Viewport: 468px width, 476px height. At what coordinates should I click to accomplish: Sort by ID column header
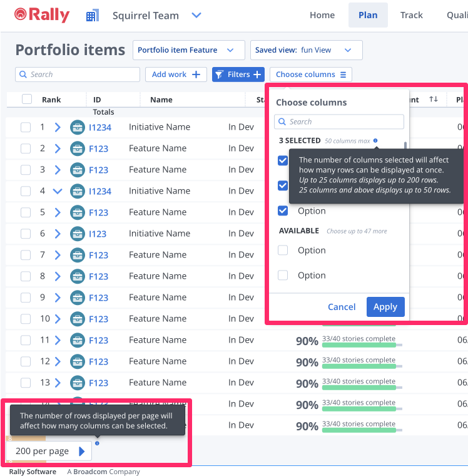coord(97,100)
